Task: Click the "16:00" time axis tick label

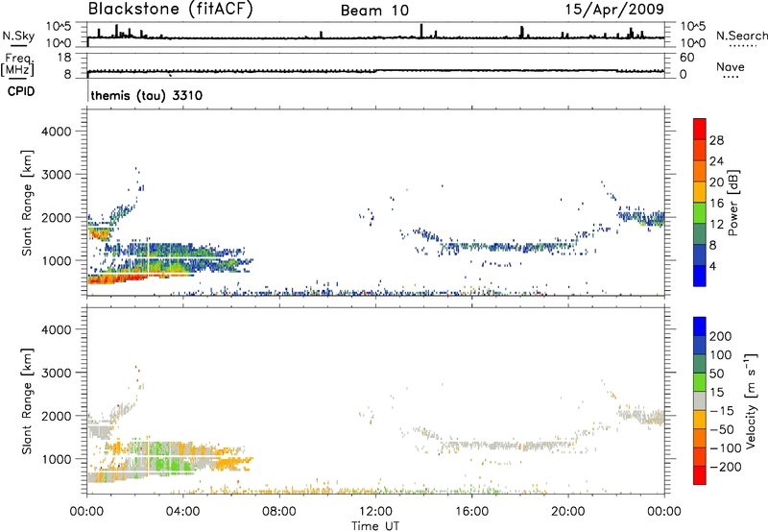Action: coord(471,512)
